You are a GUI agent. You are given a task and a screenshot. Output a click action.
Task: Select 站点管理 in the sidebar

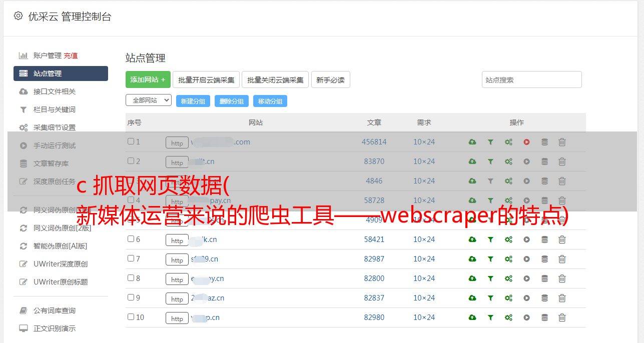coord(61,73)
